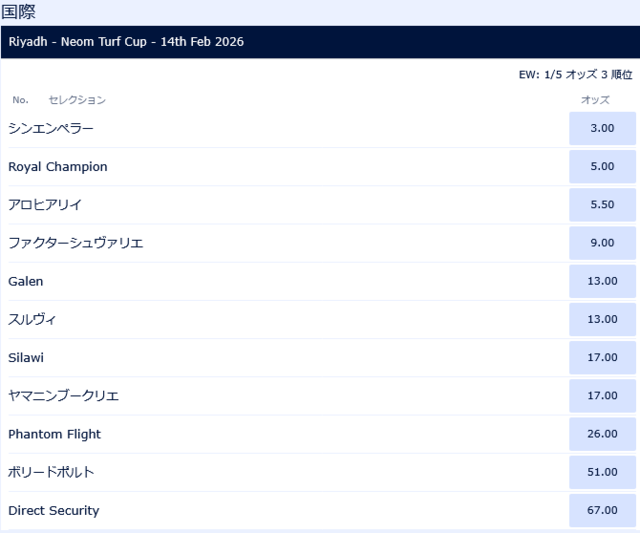Click the EW 1/5 odds terms text
Screen dimensions: 640x533
tap(575, 75)
